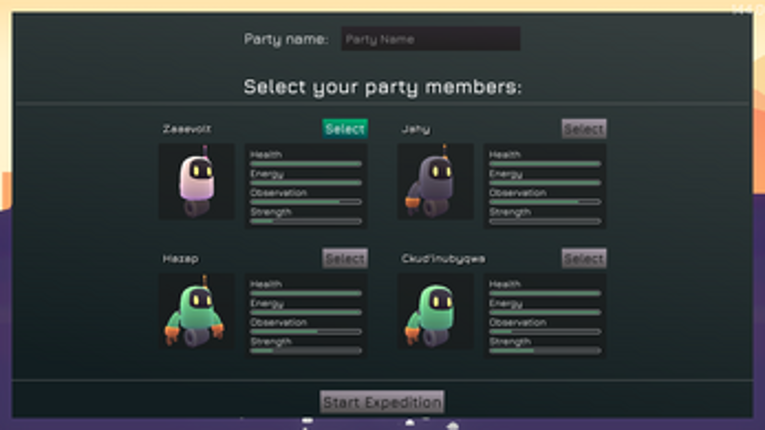Click Ckud'inubyqwa's Health bar
The image size is (765, 430).
tap(545, 293)
